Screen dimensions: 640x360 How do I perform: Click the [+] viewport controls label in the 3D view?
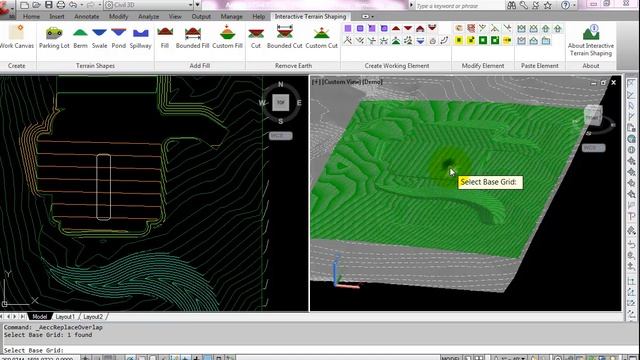click(x=316, y=82)
